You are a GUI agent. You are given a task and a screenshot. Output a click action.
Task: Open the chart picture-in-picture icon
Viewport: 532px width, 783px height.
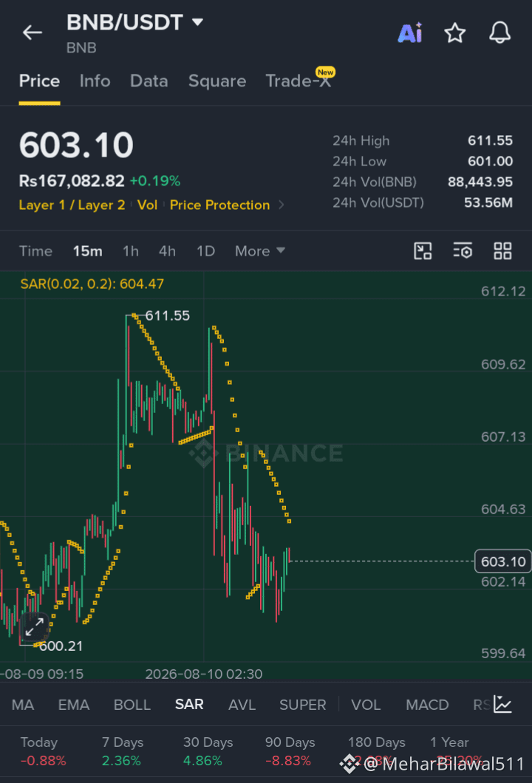pyautogui.click(x=423, y=250)
